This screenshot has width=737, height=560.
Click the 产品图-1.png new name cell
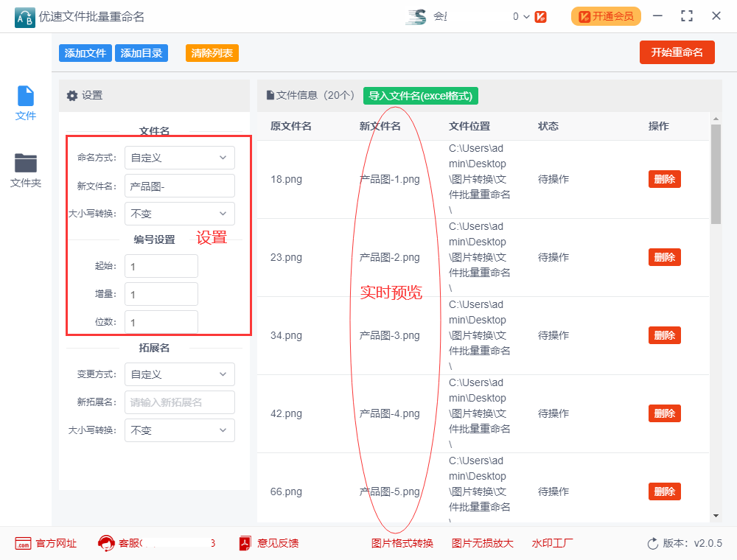[x=390, y=179]
